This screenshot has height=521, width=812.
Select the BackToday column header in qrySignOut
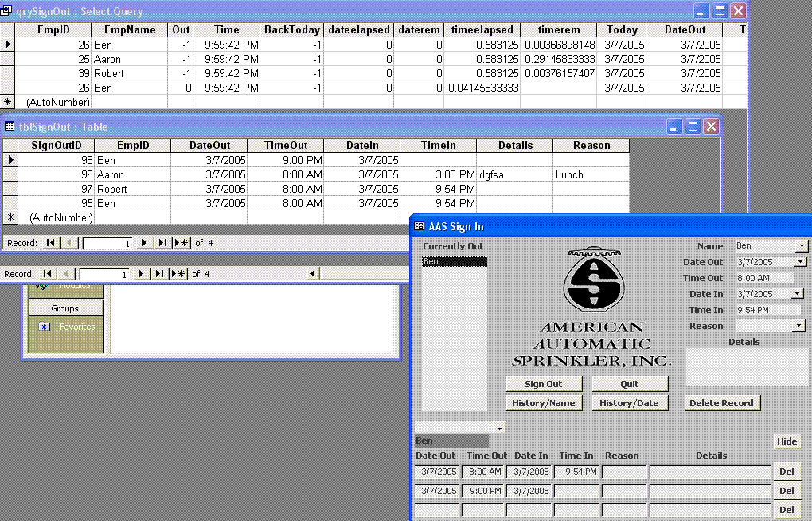[291, 29]
